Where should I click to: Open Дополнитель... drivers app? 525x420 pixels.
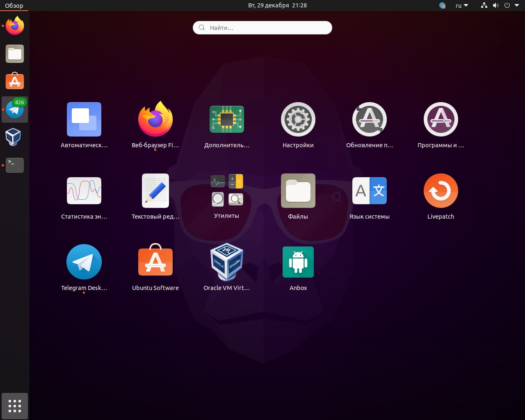pos(227,125)
